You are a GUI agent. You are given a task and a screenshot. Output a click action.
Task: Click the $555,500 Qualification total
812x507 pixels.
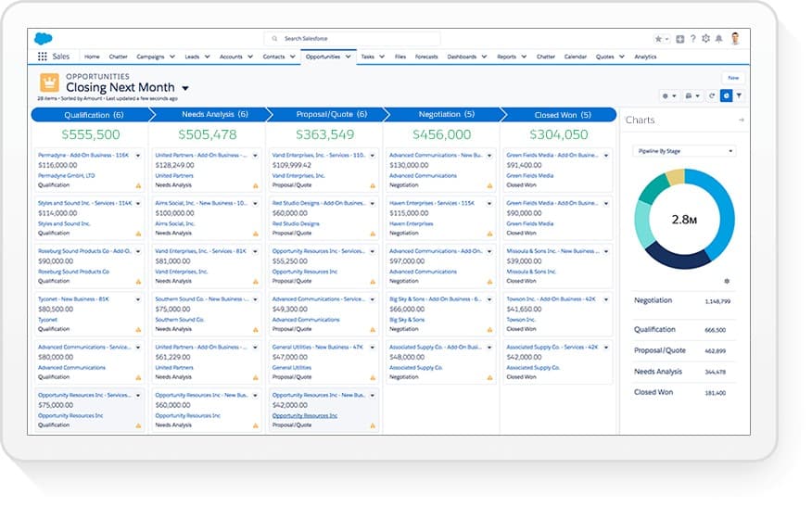coord(91,134)
